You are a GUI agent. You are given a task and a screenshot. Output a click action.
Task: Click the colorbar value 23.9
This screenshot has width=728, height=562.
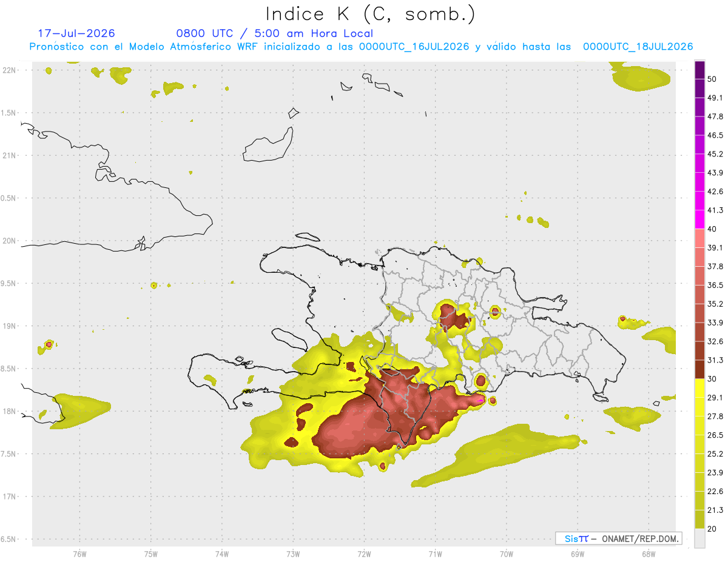click(715, 473)
